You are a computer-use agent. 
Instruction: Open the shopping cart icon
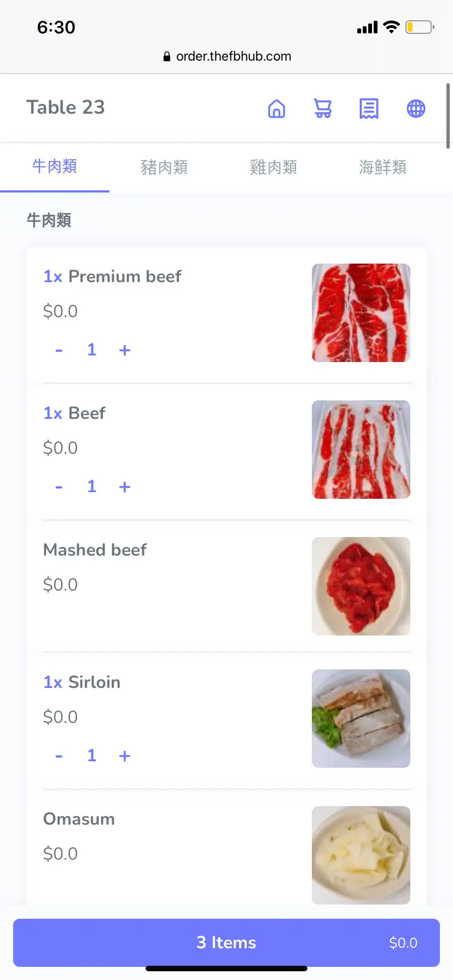pos(323,108)
